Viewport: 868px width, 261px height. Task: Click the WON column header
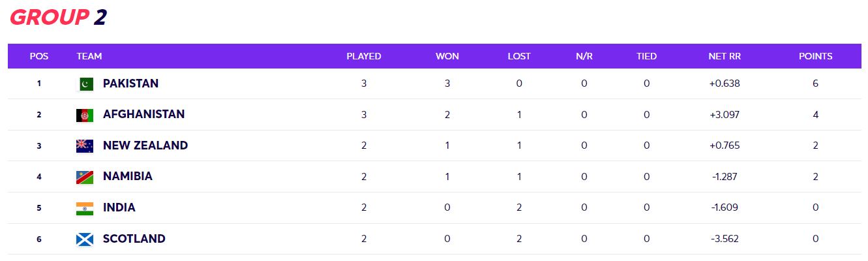(447, 56)
